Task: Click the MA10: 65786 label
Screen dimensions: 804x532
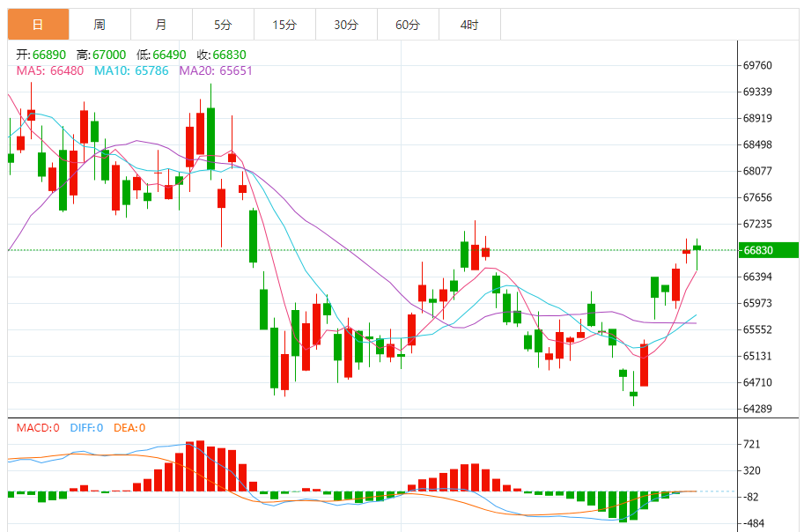Action: (131, 70)
